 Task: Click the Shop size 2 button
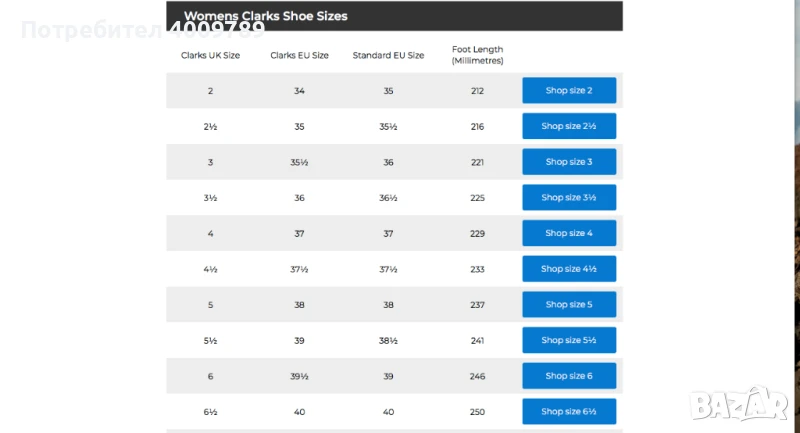click(x=568, y=91)
